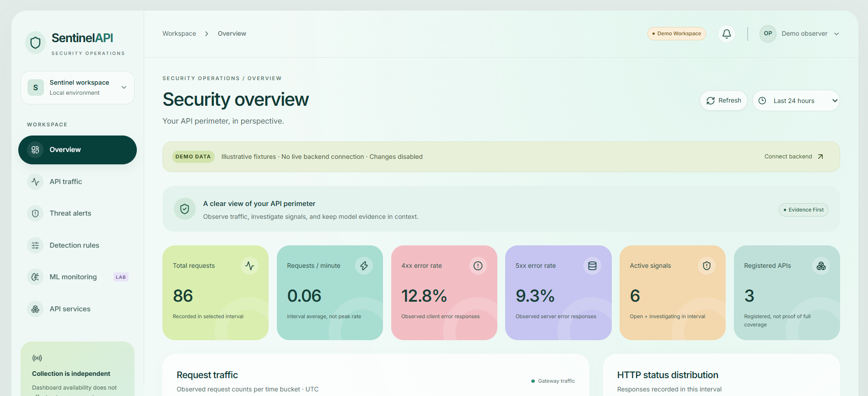Click the Detection rules sliders icon
Viewport: 868px width, 396px height.
click(x=35, y=245)
